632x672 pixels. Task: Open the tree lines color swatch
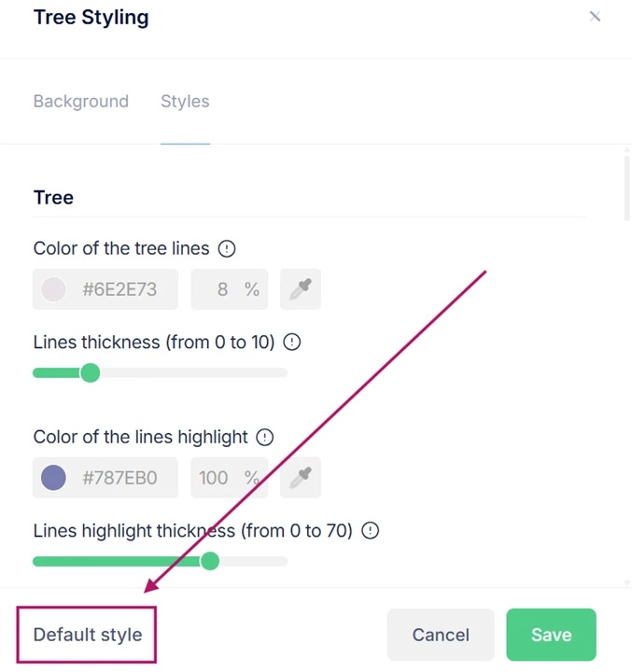point(54,289)
